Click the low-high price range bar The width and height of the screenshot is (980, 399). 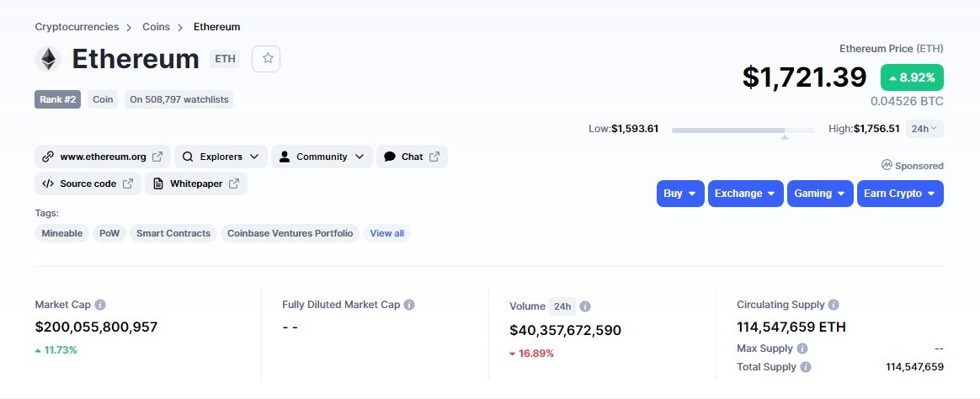tap(743, 130)
